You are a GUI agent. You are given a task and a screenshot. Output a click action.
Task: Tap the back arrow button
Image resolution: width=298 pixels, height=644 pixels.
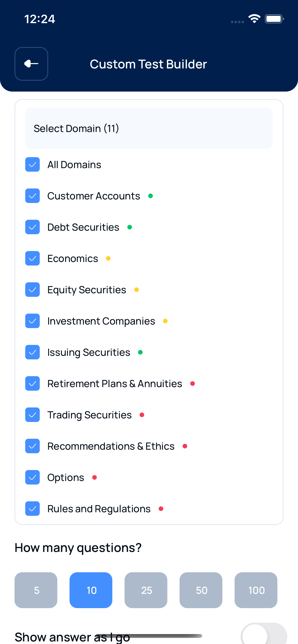click(31, 64)
